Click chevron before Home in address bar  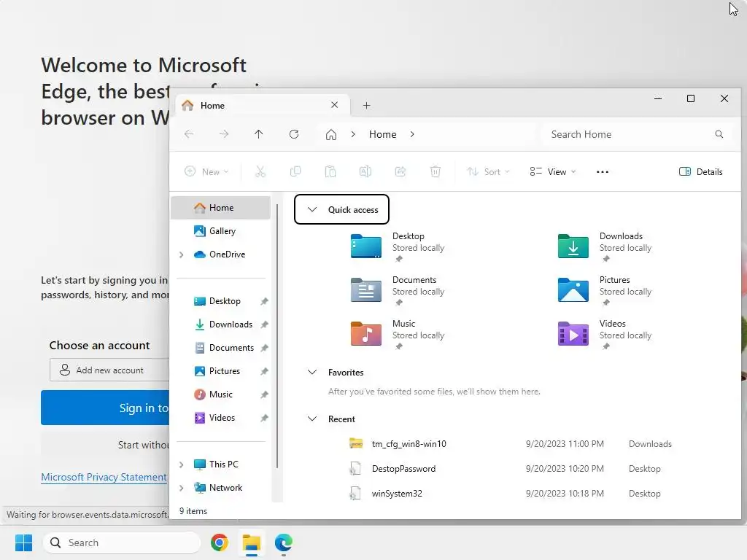pyautogui.click(x=353, y=134)
